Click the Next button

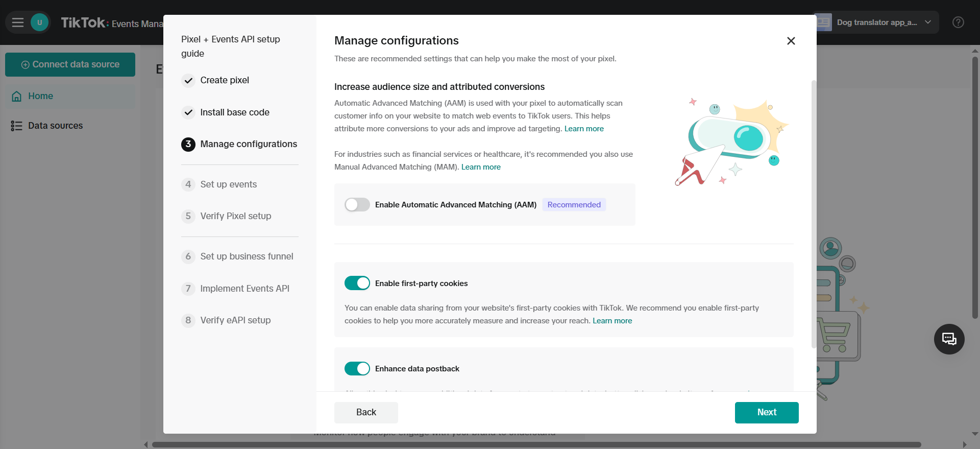[x=767, y=413]
